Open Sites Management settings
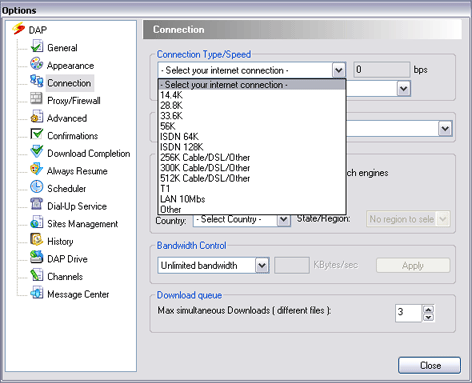472x383 pixels. tap(83, 224)
